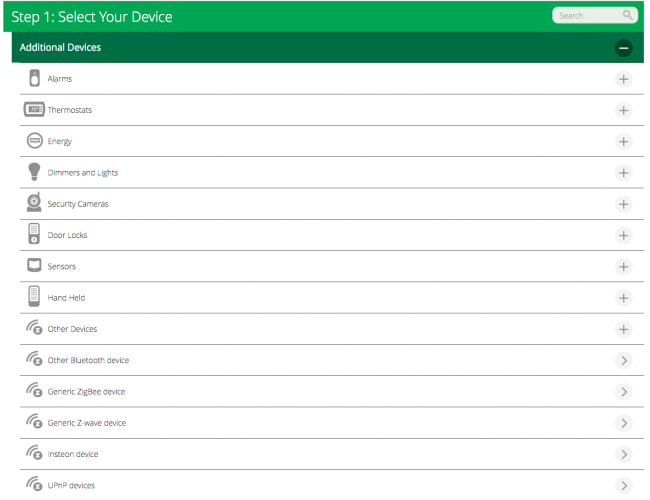Select the Dimmers and Lights label
This screenshot has width=650, height=500.
[82, 173]
